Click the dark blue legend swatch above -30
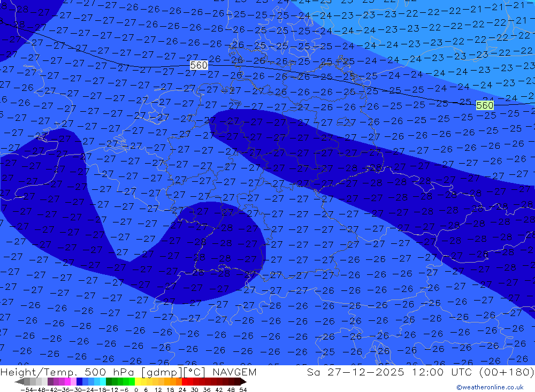 pos(79,381)
